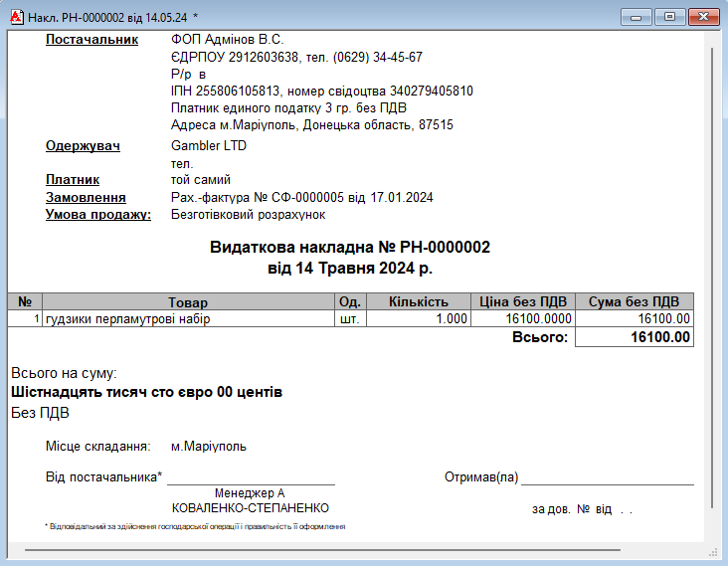Click the 'Отримав(ла)' signature line
The width and height of the screenshot is (728, 566).
[x=607, y=477]
